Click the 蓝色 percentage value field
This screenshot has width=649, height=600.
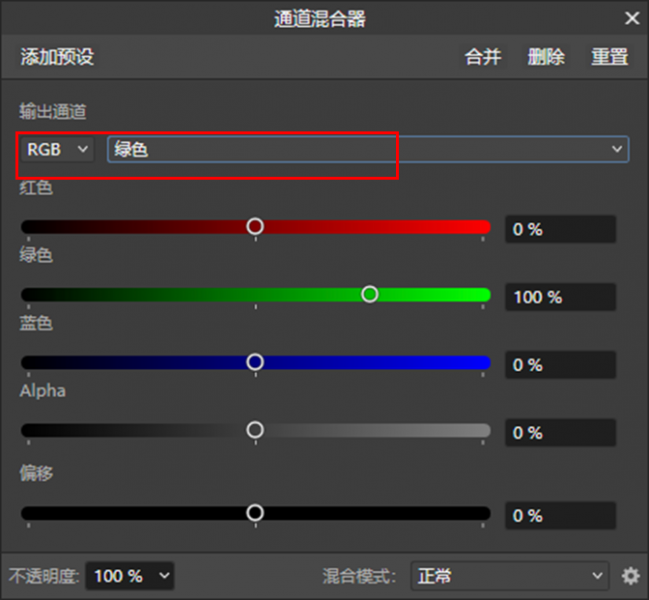click(560, 365)
